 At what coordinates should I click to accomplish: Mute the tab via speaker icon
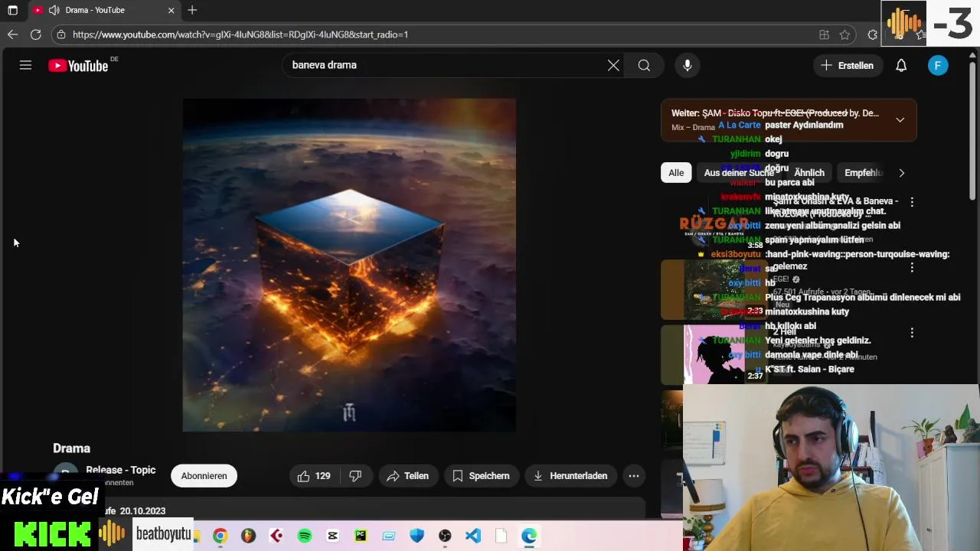pos(54,10)
